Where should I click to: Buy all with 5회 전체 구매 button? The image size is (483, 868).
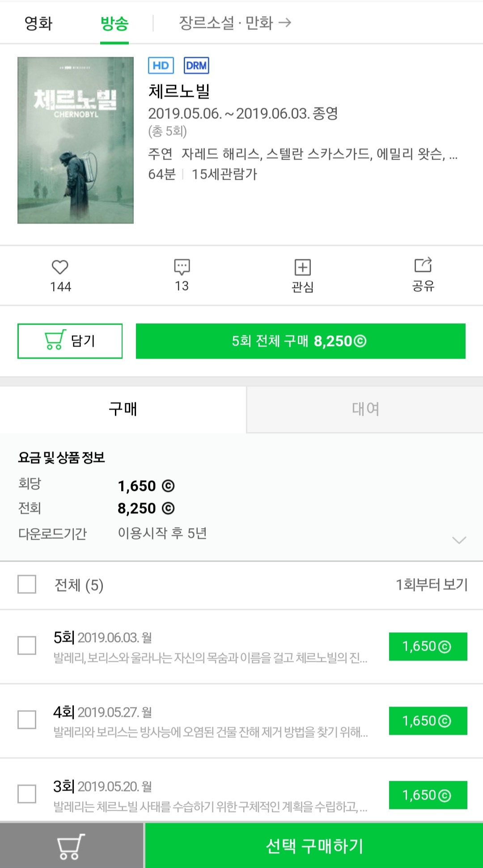point(301,341)
